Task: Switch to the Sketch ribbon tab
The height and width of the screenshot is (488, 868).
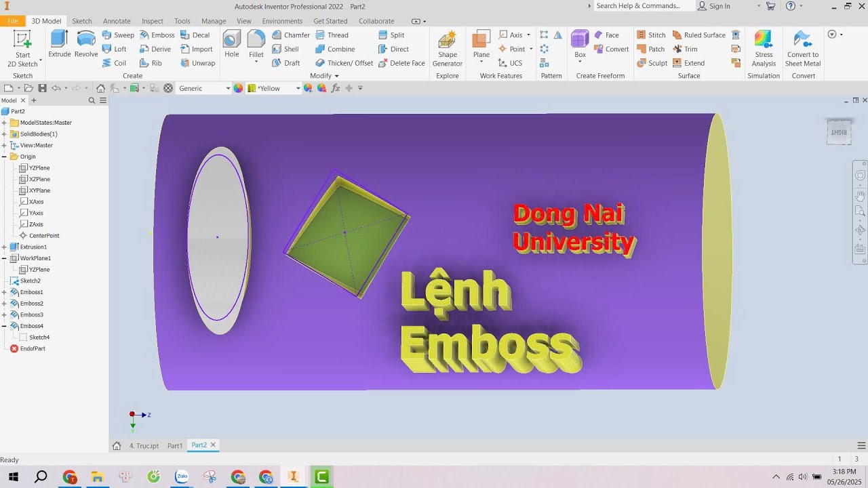Action: coord(82,21)
